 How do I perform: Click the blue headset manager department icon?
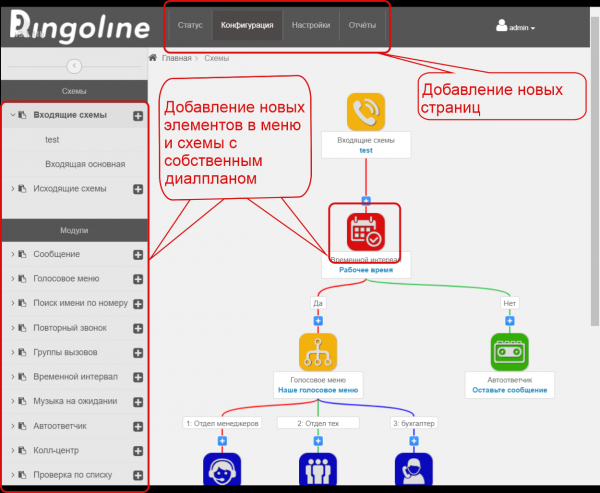click(222, 472)
